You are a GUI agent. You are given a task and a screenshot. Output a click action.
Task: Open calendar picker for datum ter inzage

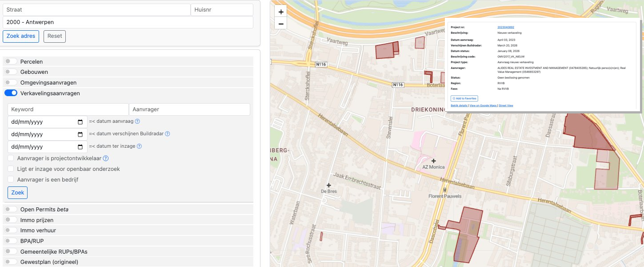click(x=80, y=147)
